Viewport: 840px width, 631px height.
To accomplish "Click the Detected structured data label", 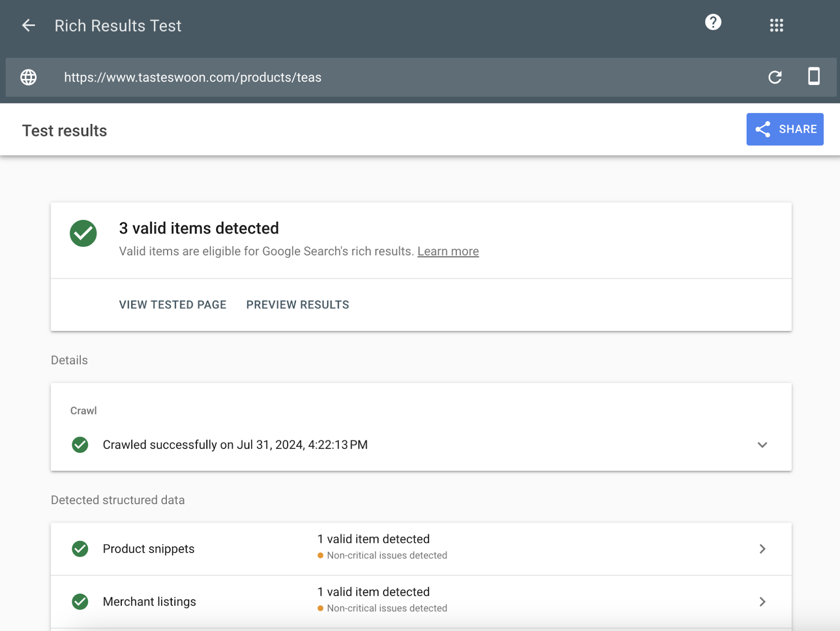I will point(118,500).
